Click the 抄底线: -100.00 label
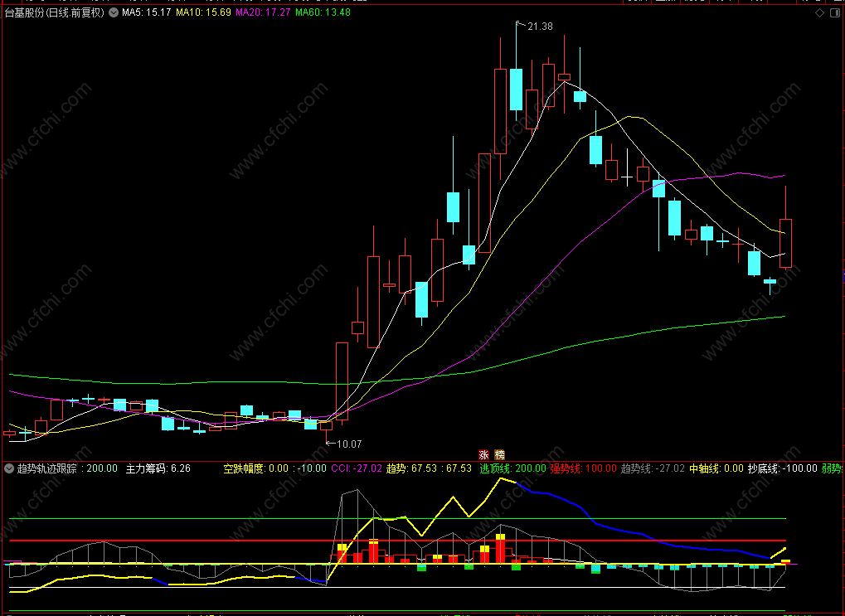The image size is (845, 616). [x=783, y=468]
